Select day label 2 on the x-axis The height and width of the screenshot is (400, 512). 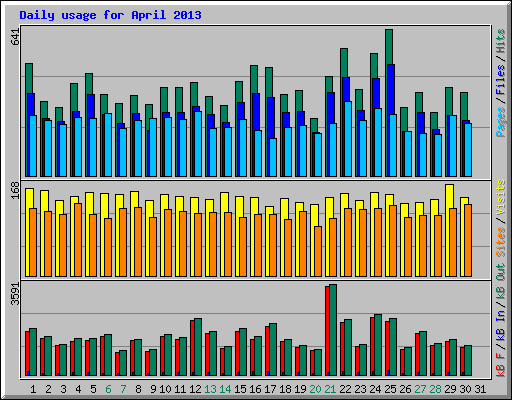pos(48,389)
